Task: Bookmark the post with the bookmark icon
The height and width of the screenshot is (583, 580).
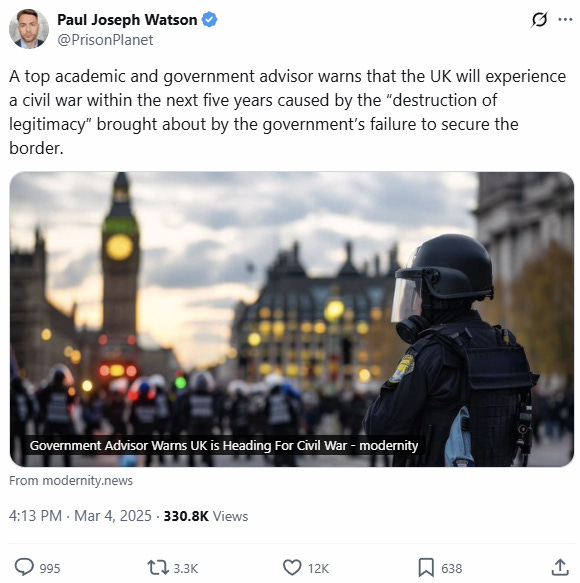Action: (x=426, y=567)
